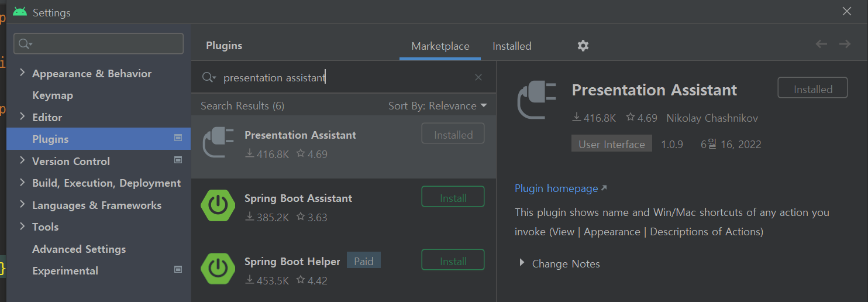Go forward with the right arrow
868x302 pixels.
(x=845, y=44)
